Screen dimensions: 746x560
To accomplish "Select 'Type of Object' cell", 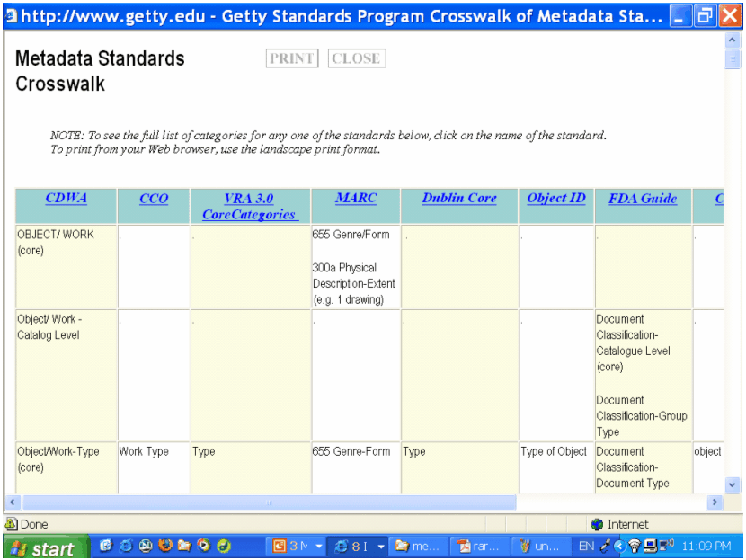I will click(556, 468).
